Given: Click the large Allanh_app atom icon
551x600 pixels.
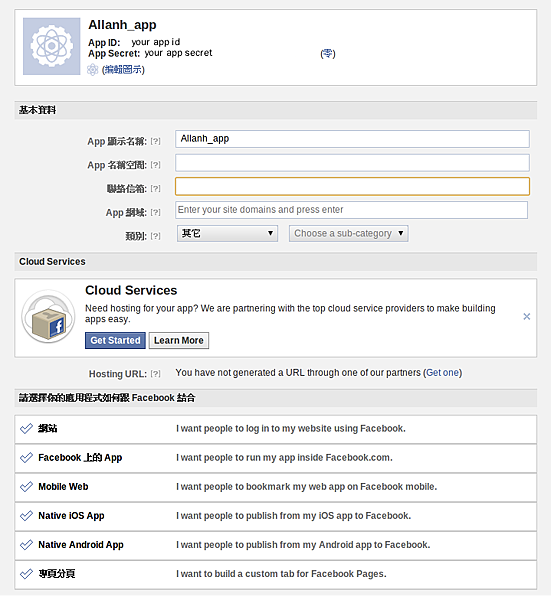Looking at the screenshot, I should coord(52,46).
